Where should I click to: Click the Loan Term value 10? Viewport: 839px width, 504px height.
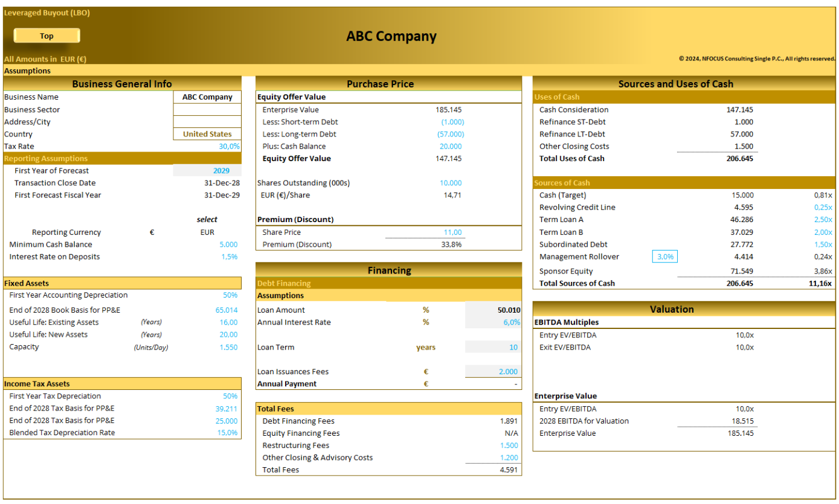coord(493,347)
